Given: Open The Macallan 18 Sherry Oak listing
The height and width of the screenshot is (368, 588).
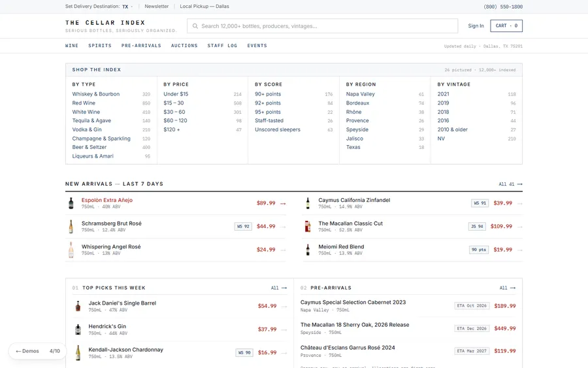Looking at the screenshot, I should coord(355,325).
